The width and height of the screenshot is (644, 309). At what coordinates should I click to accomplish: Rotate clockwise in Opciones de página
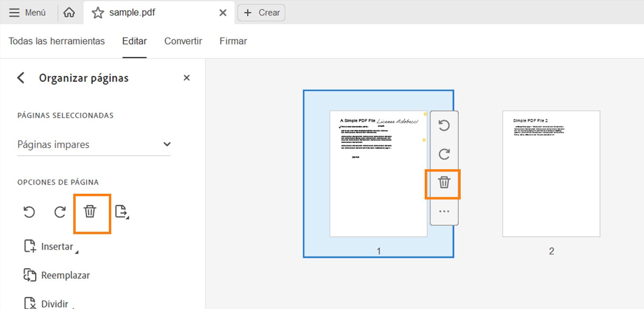pos(60,212)
